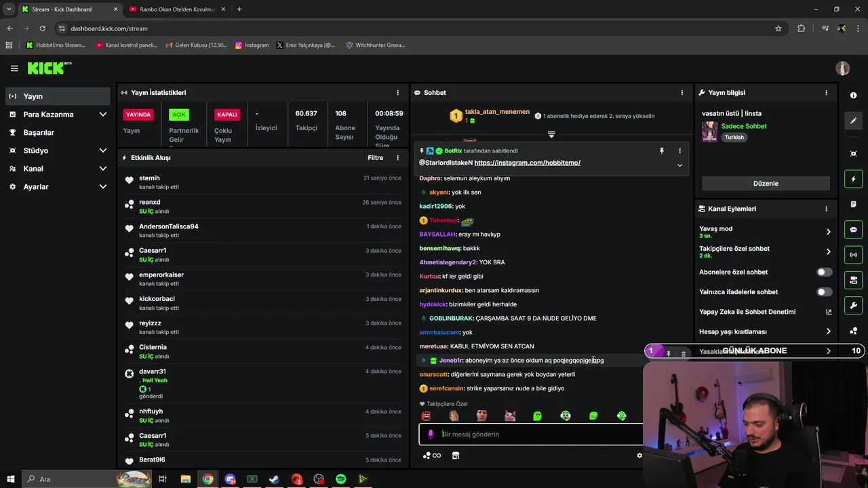Open Etkinlik Akışı three-dot menu
The image size is (868, 488).
tap(398, 158)
